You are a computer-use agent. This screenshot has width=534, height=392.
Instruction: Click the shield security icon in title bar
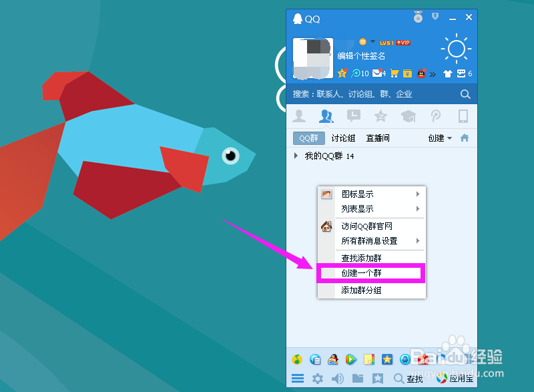point(435,16)
